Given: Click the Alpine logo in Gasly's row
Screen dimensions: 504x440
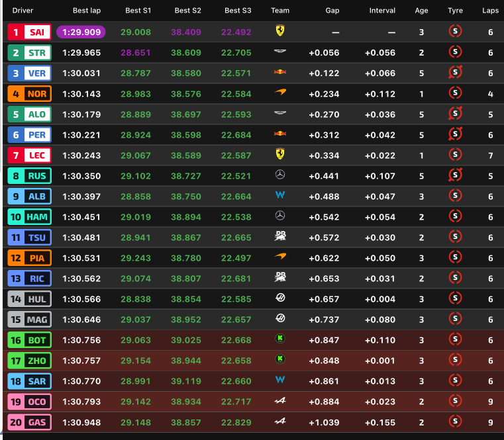Looking at the screenshot, I should click(279, 421).
